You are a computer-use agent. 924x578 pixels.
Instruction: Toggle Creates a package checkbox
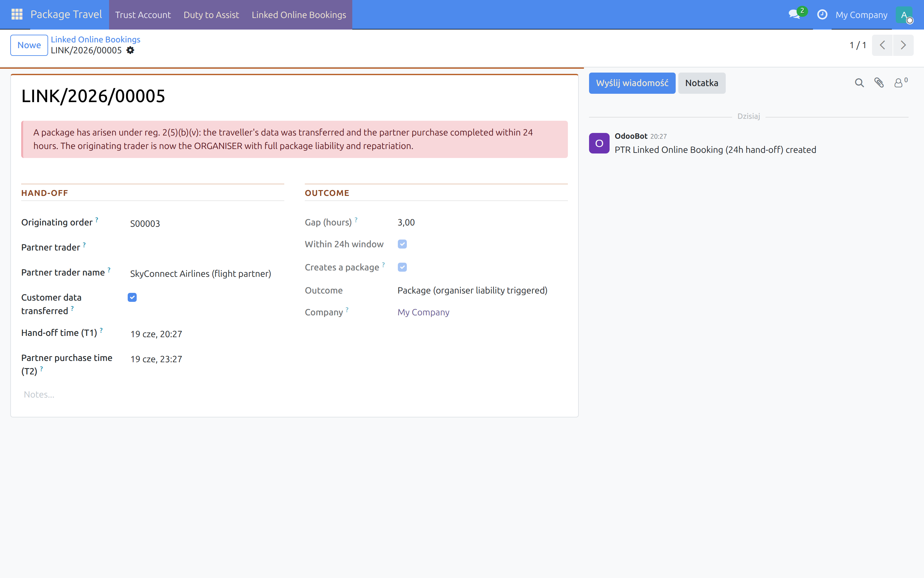pyautogui.click(x=402, y=267)
